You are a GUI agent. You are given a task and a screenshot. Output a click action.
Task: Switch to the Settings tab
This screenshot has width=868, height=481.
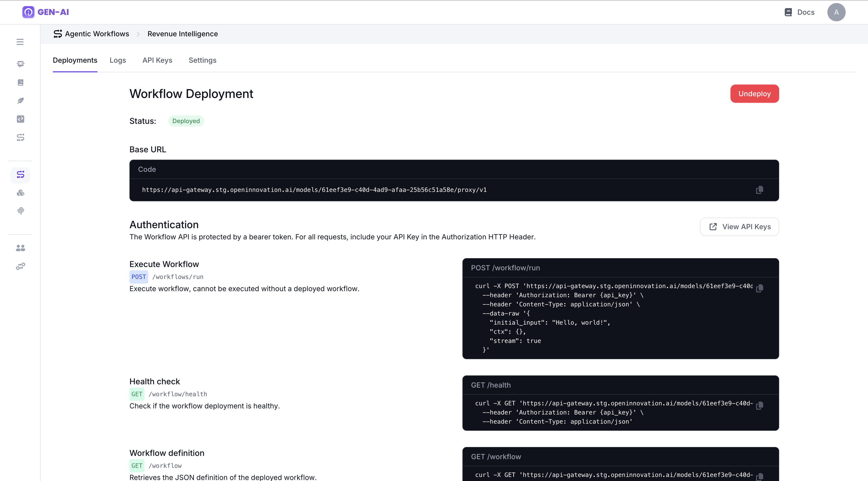tap(202, 60)
